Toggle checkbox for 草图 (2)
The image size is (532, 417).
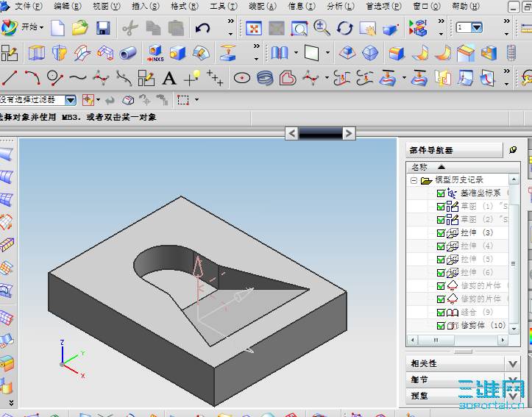point(441,220)
